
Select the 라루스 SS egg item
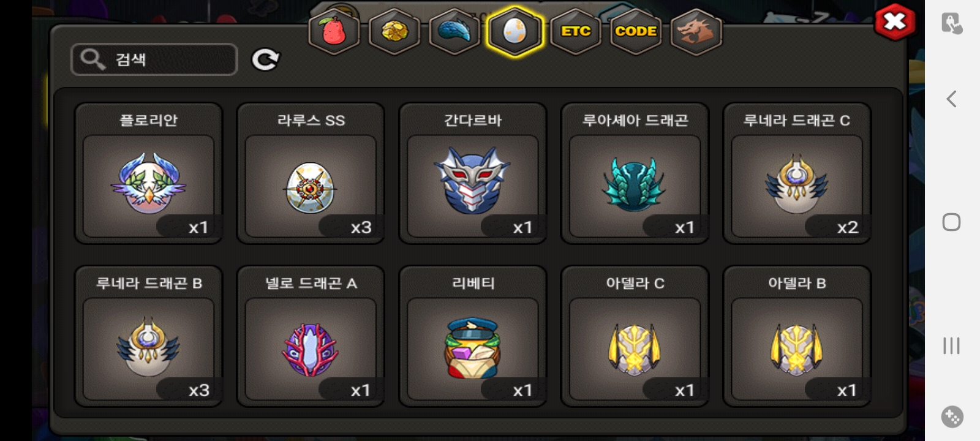(311, 173)
